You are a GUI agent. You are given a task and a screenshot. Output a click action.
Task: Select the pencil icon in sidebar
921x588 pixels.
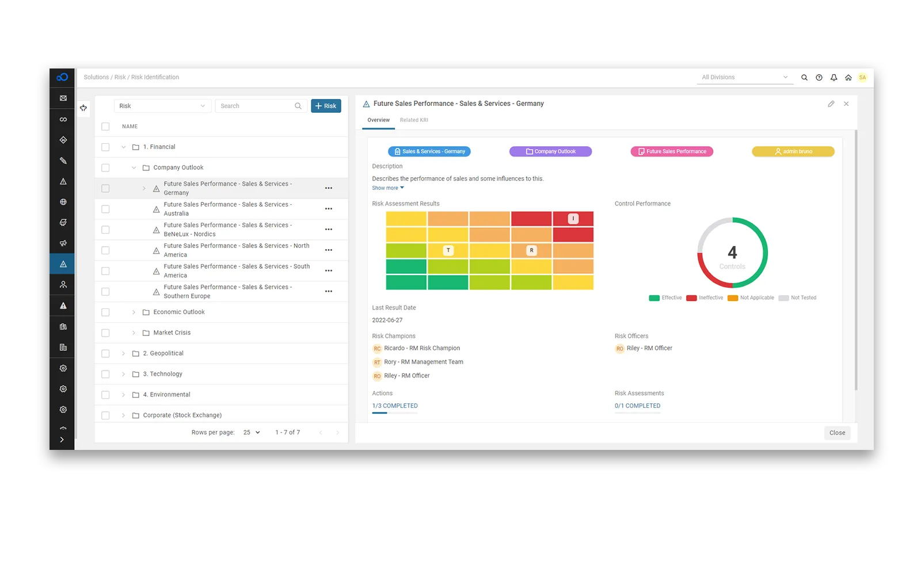coord(63,161)
